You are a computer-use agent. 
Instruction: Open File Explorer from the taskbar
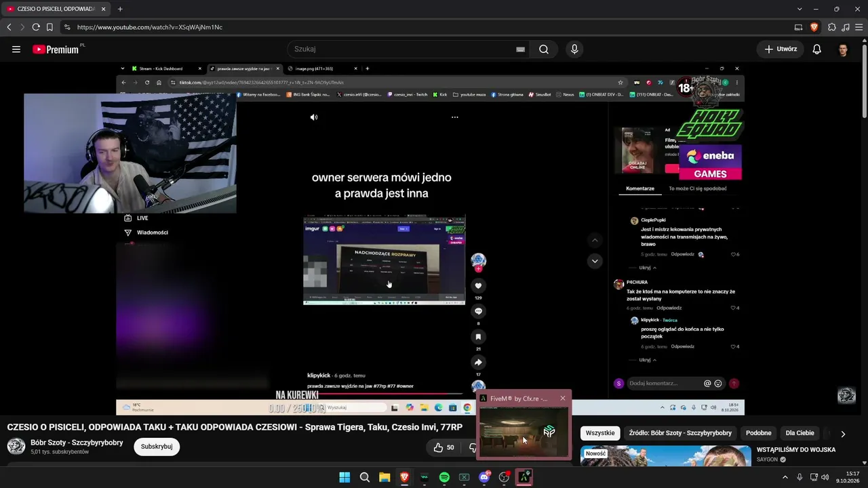tap(384, 477)
